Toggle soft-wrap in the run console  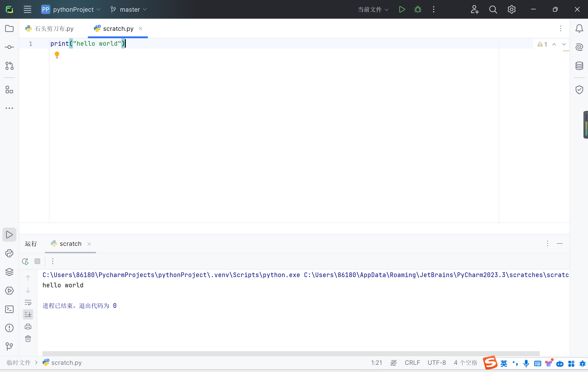click(x=28, y=302)
